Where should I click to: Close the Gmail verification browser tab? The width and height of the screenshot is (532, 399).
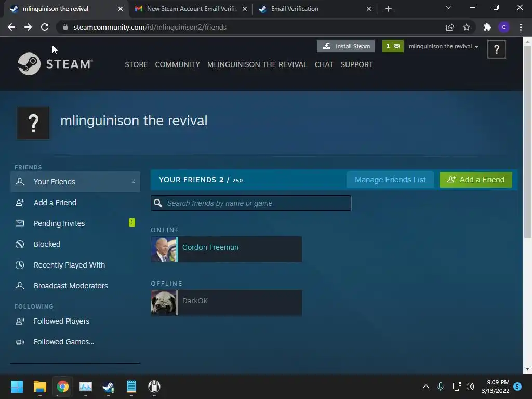point(245,9)
